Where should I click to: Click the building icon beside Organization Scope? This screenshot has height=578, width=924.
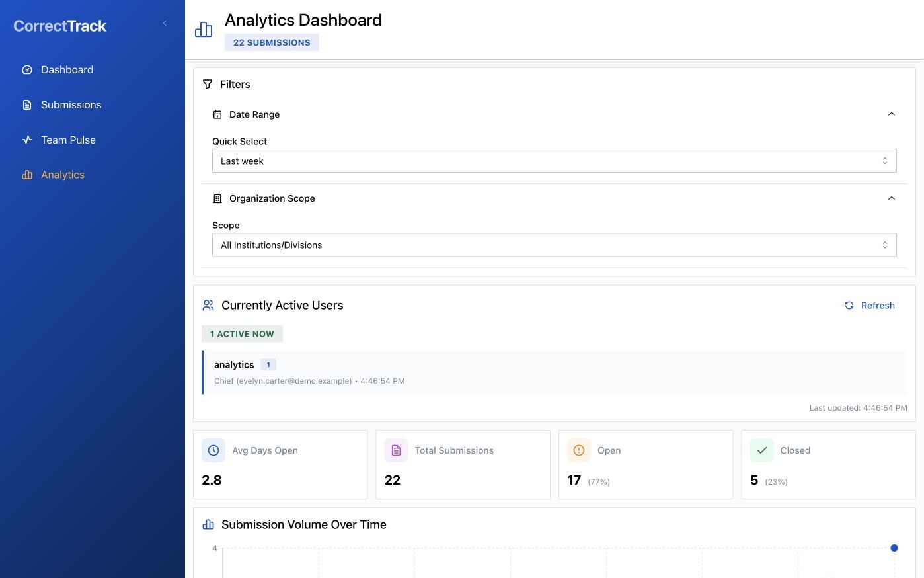217,198
